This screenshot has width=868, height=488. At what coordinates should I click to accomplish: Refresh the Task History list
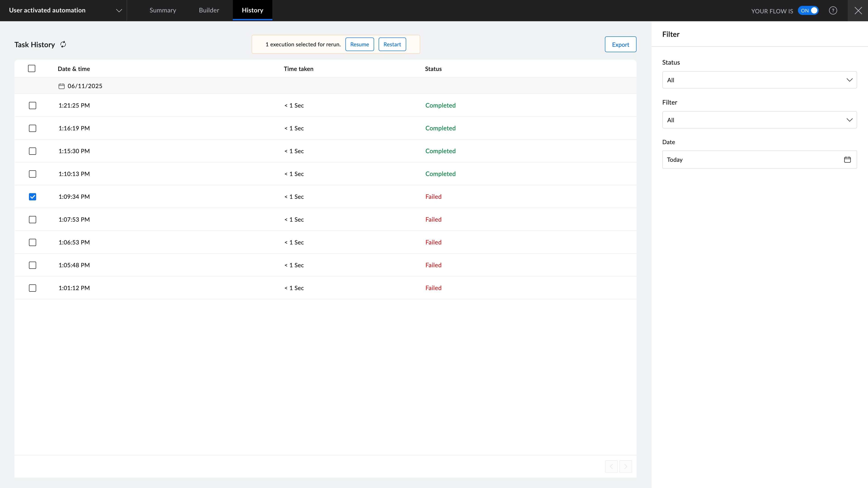[63, 45]
